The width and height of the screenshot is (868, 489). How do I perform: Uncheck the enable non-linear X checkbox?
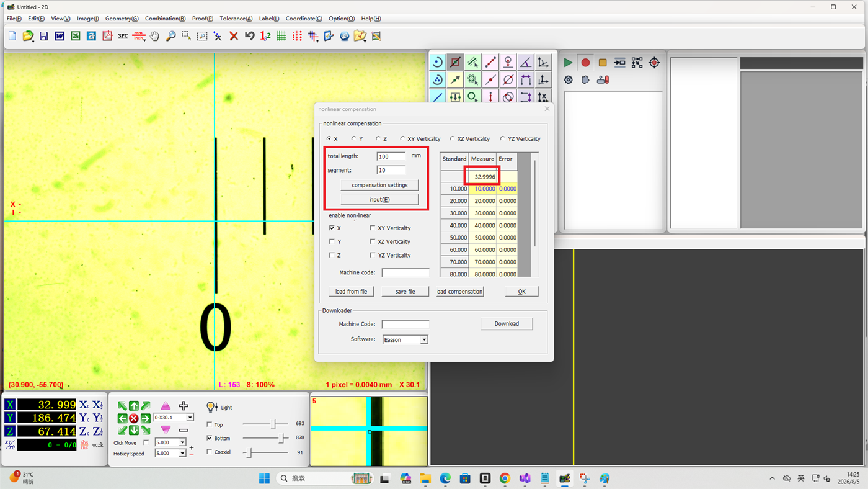pos(332,228)
